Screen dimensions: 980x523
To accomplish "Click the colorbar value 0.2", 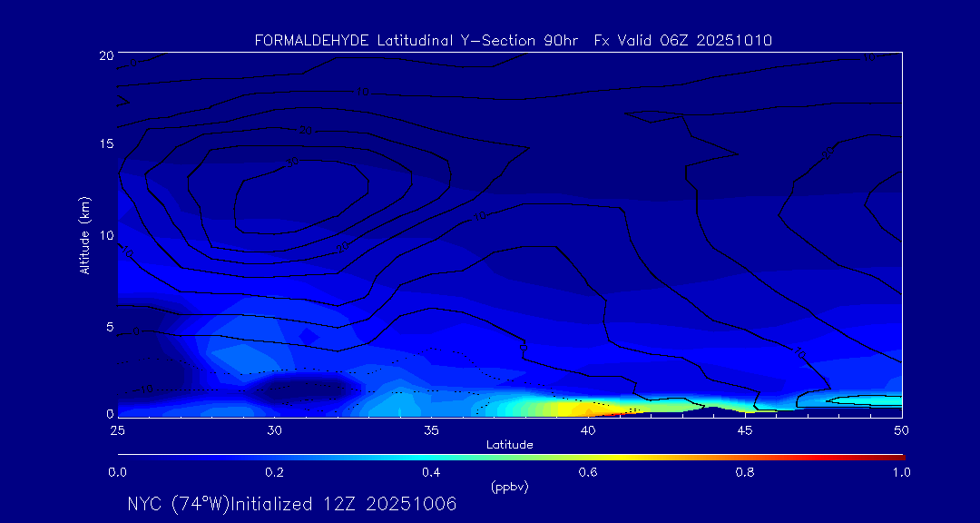I will tap(274, 472).
